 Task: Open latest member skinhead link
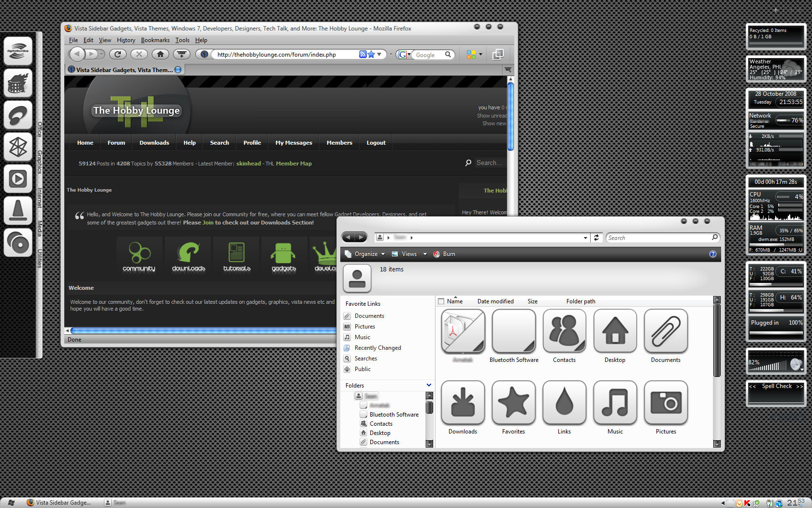(248, 164)
